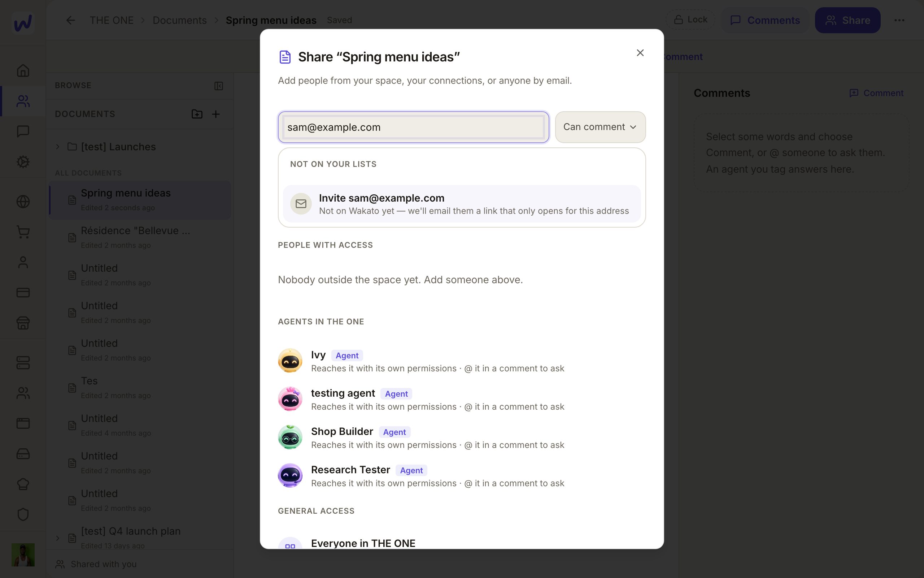Select Invite sam@example.com suggestion

click(x=462, y=204)
